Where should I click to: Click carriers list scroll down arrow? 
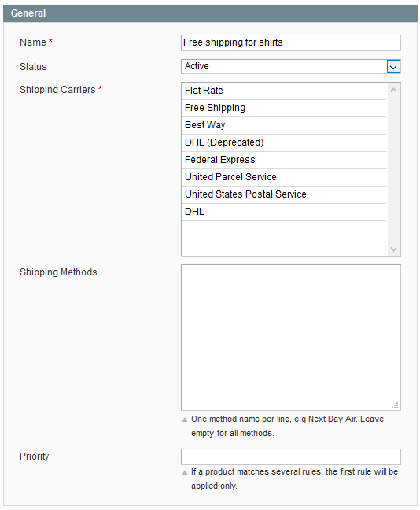coord(394,249)
